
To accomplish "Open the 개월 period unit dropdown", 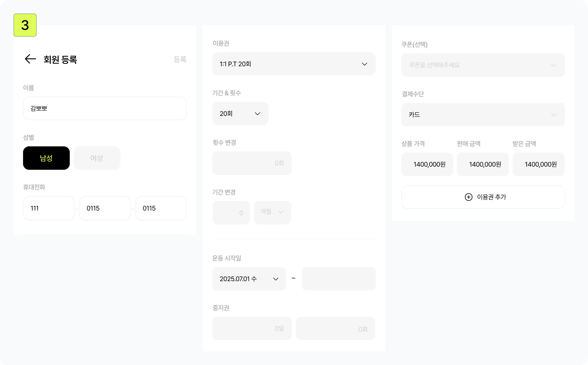I will (272, 212).
